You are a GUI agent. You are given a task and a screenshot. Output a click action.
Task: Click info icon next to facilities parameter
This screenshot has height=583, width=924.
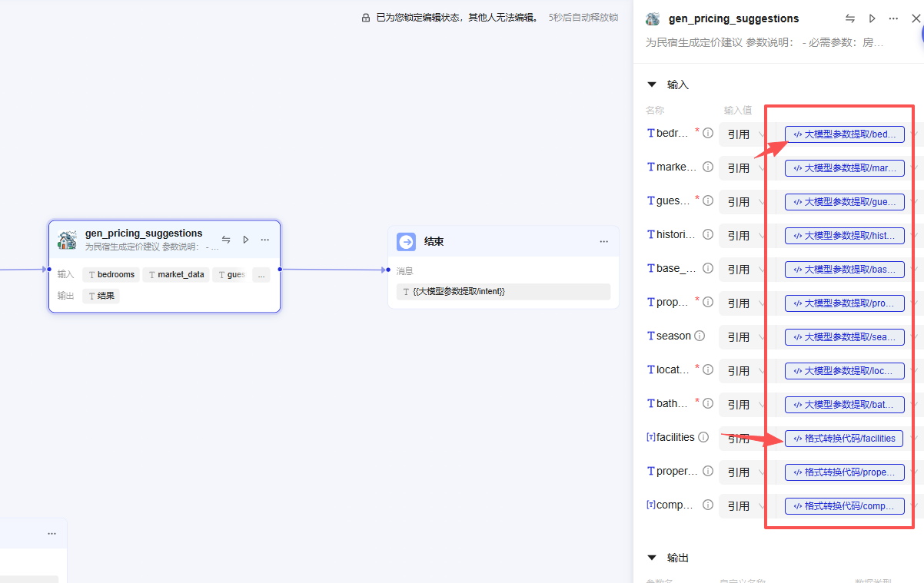[x=703, y=437]
